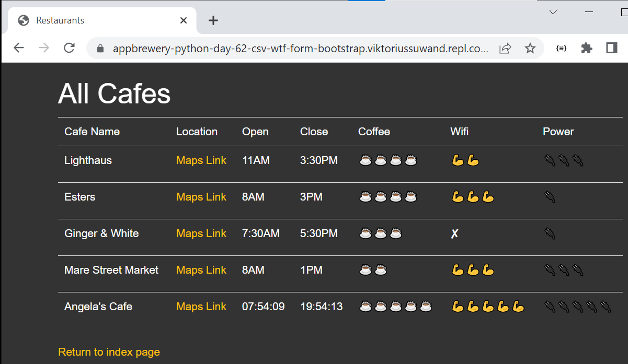This screenshot has height=364, width=628.
Task: Open a new tab with the plus button
Action: [213, 20]
